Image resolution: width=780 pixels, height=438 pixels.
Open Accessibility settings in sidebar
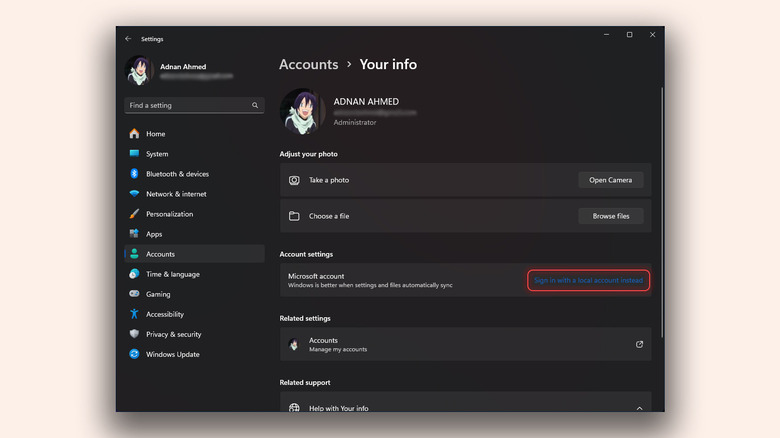(x=164, y=314)
